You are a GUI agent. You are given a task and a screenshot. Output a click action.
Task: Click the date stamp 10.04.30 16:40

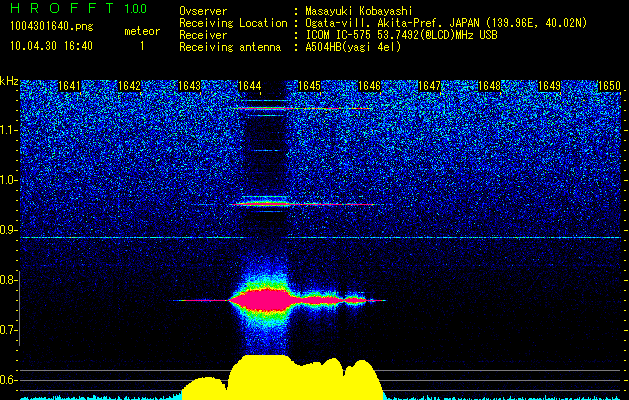tap(51, 46)
